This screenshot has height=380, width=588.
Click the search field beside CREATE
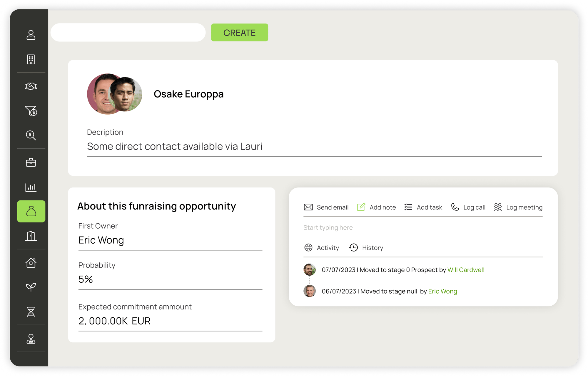pyautogui.click(x=128, y=32)
